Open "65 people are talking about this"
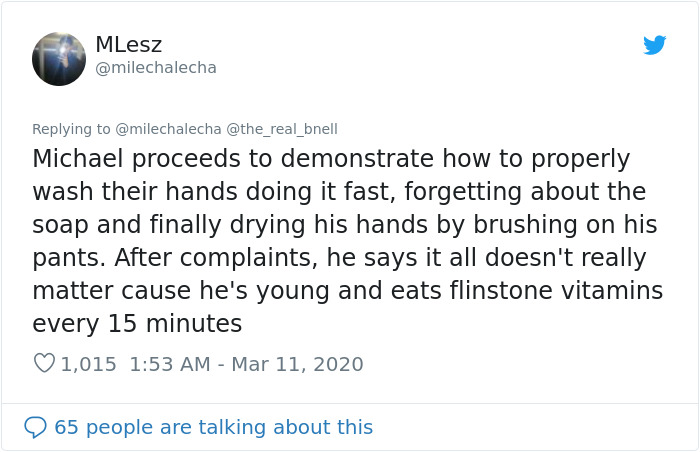The width and height of the screenshot is (700, 452). 213,427
